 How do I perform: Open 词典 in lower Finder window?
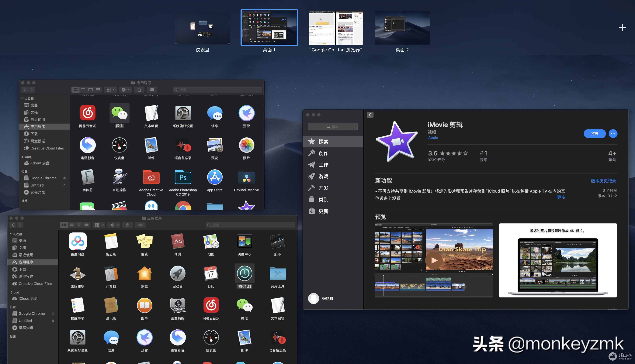click(178, 241)
